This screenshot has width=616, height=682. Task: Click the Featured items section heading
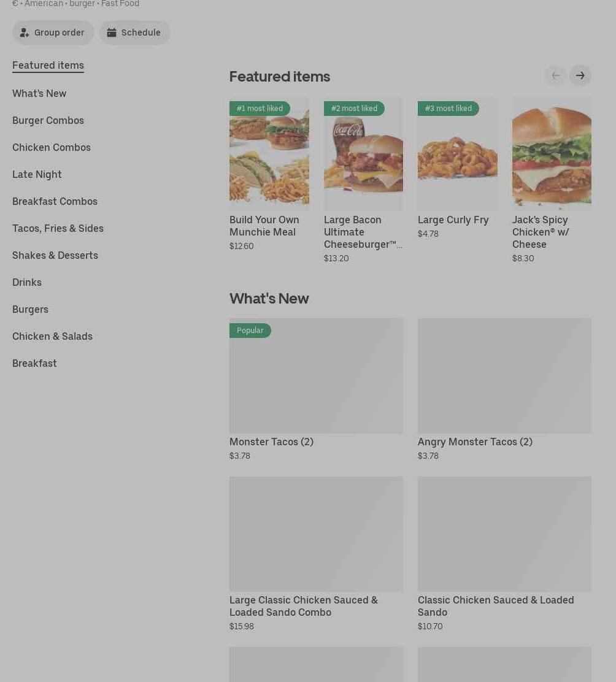click(x=280, y=77)
